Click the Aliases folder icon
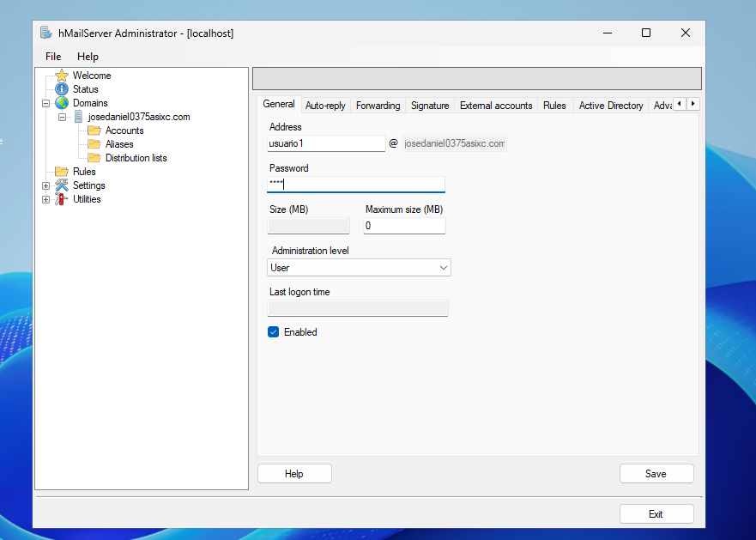This screenshot has width=756, height=540. pyautogui.click(x=94, y=144)
